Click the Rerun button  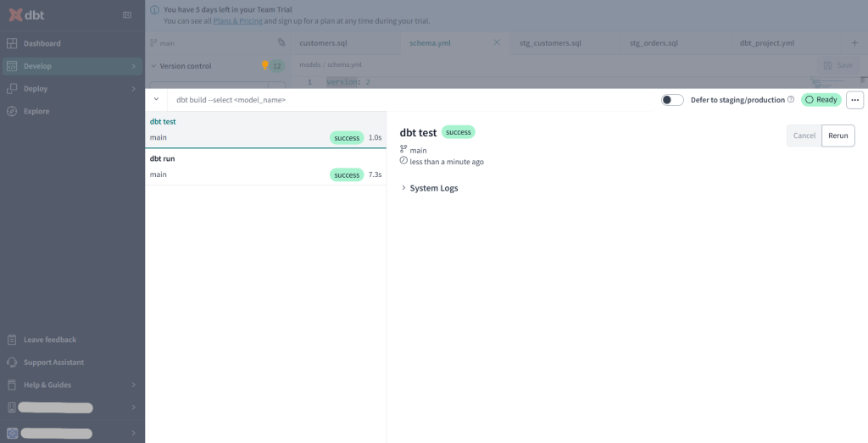(x=838, y=136)
